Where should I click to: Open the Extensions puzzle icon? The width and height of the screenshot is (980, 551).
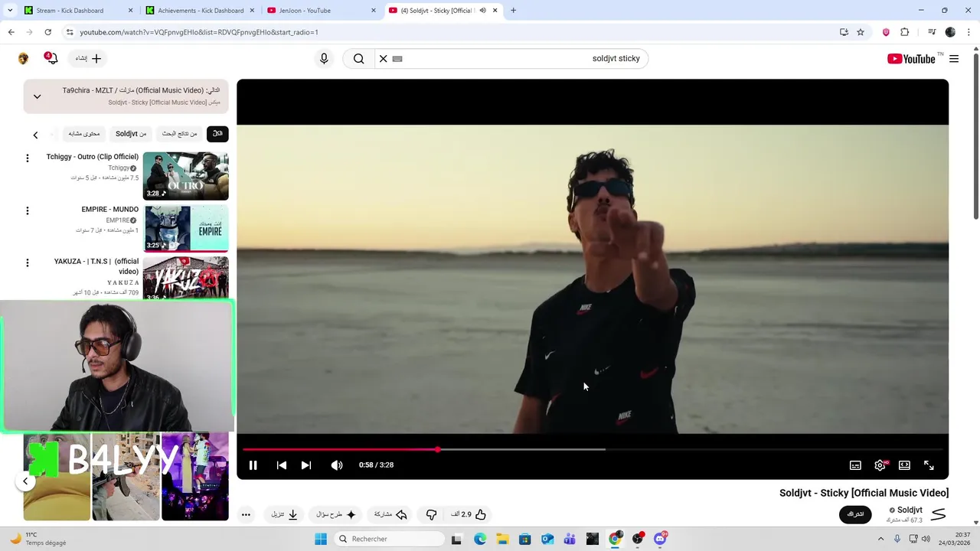click(905, 32)
